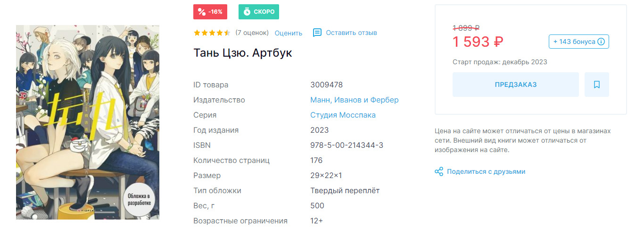Open the Оценить link
644x247 pixels.
coord(288,33)
